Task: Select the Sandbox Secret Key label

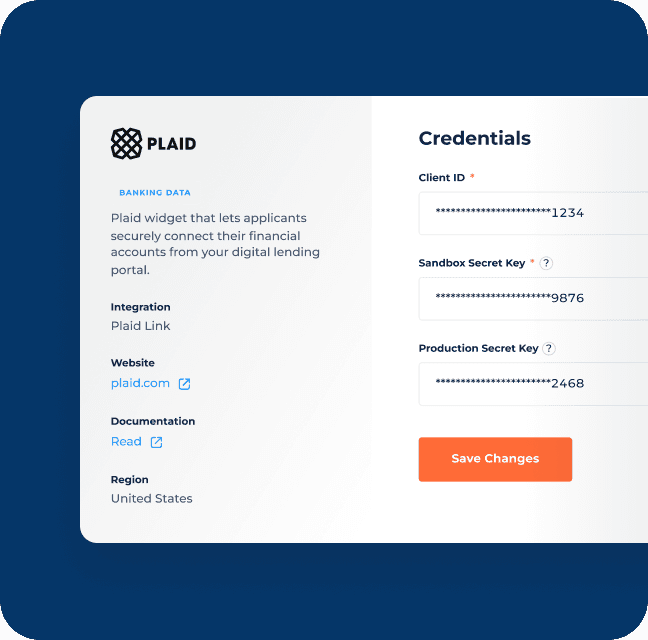Action: (472, 263)
